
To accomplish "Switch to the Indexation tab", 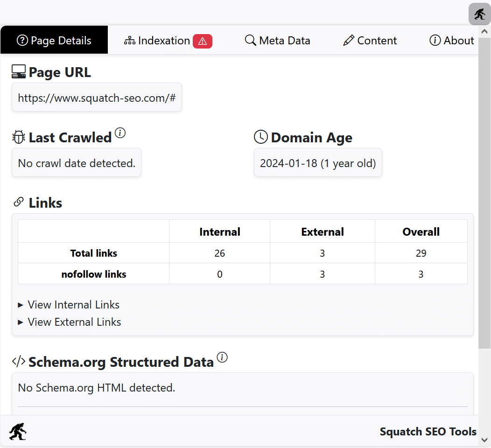I will pyautogui.click(x=164, y=41).
